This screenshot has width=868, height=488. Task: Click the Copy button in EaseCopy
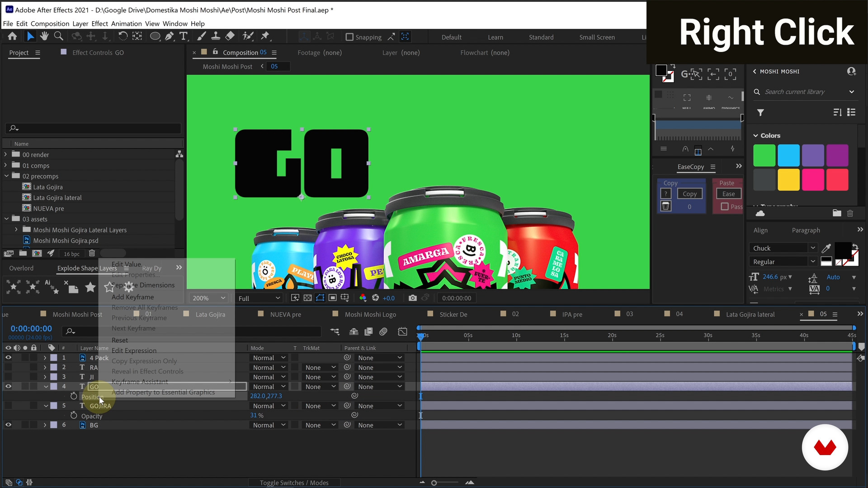coord(689,194)
